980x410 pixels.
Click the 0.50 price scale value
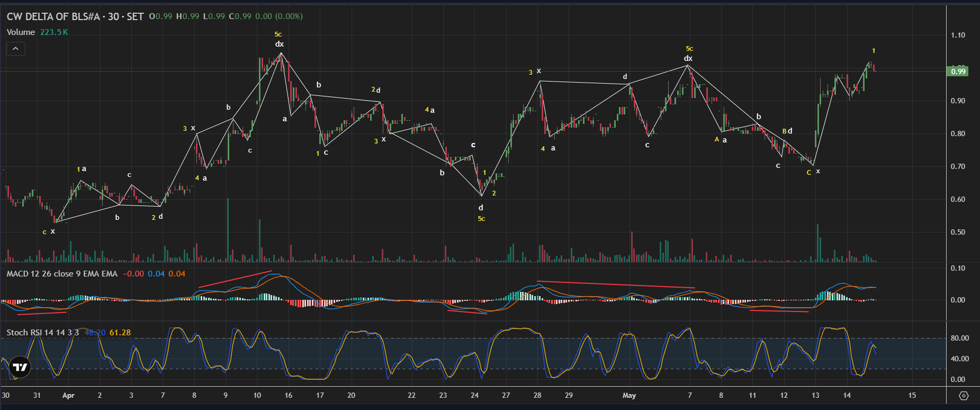(x=958, y=232)
